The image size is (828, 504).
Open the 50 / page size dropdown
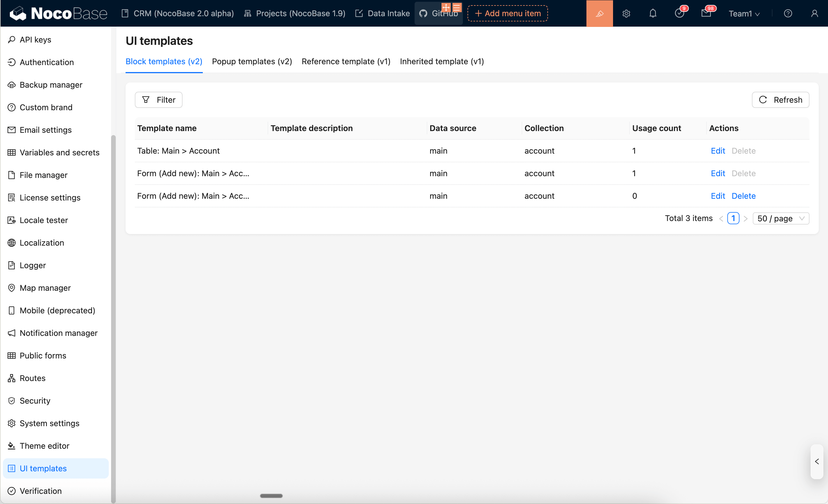pyautogui.click(x=780, y=218)
